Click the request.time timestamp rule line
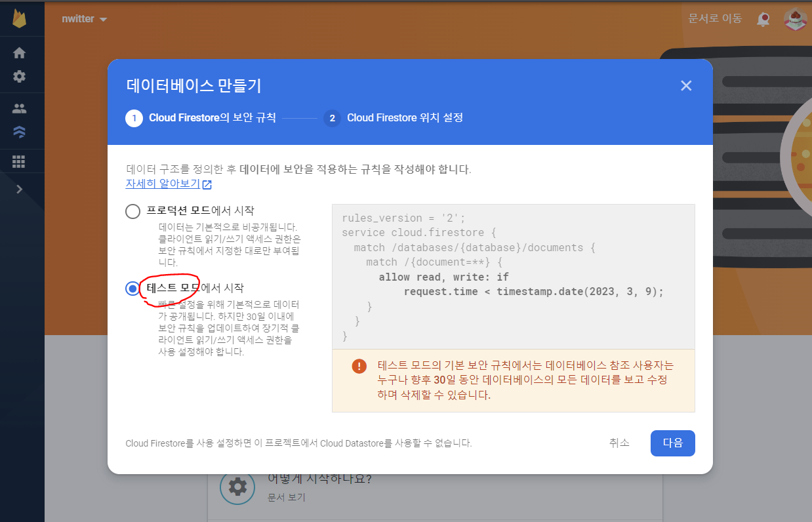 (534, 291)
